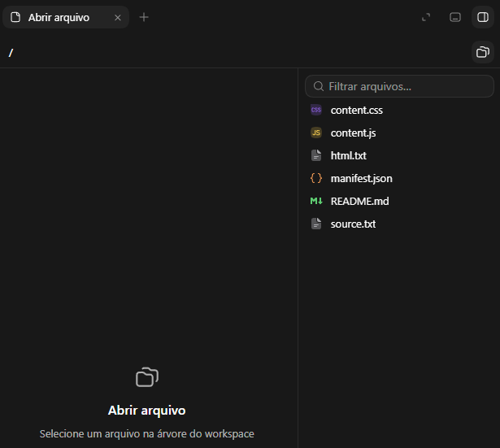Open manifest.json in the file tree

point(399,178)
